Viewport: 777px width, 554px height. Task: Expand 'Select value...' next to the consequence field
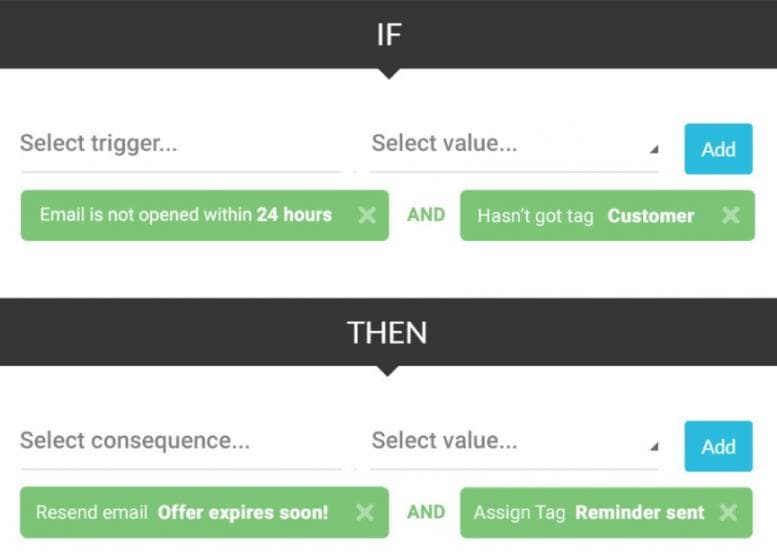pyautogui.click(x=513, y=441)
